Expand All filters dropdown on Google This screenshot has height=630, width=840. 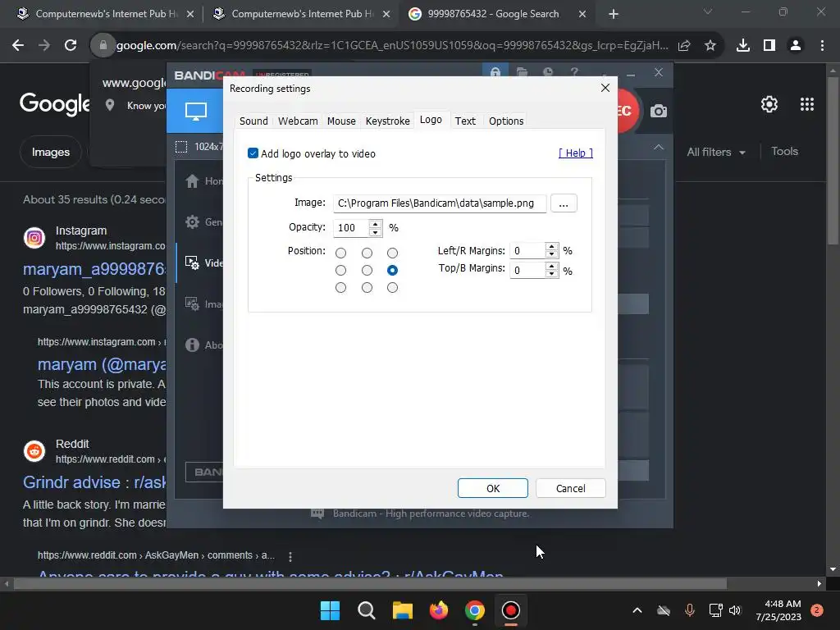[x=716, y=152]
